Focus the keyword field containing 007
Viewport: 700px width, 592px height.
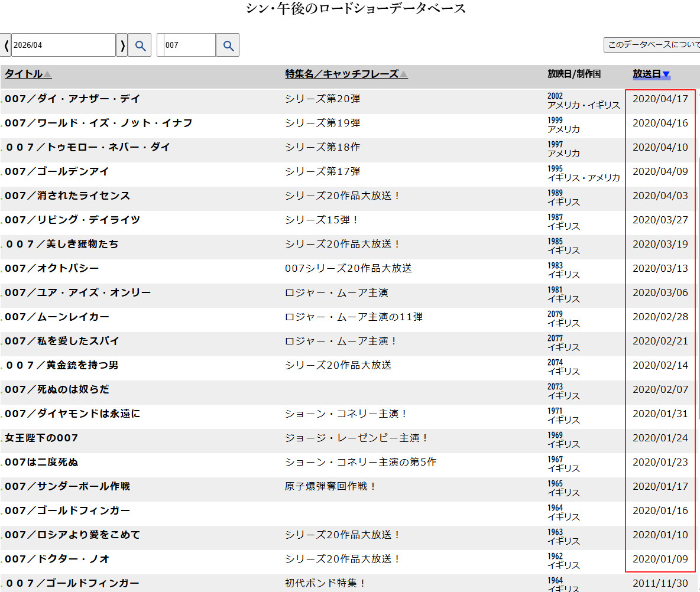[x=189, y=45]
